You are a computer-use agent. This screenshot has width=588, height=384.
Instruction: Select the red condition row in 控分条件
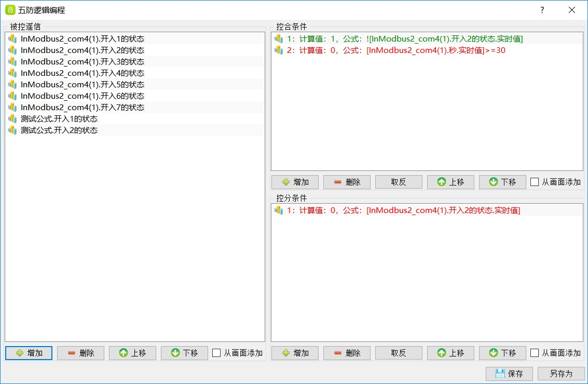click(403, 210)
